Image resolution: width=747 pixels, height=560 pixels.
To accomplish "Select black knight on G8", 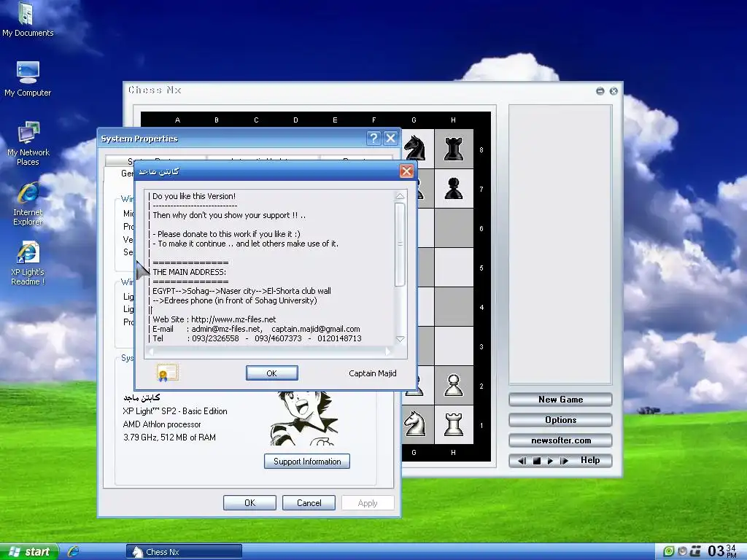I will tap(414, 148).
